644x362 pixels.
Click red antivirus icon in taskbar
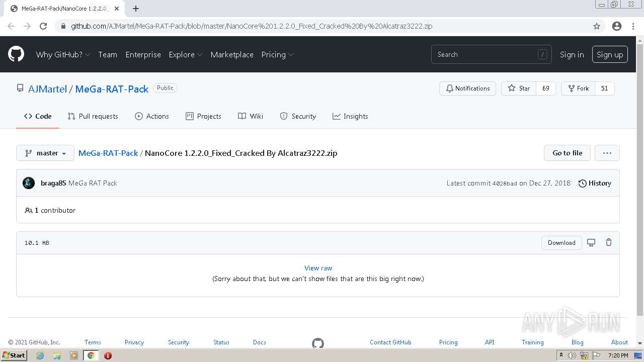[x=108, y=355]
